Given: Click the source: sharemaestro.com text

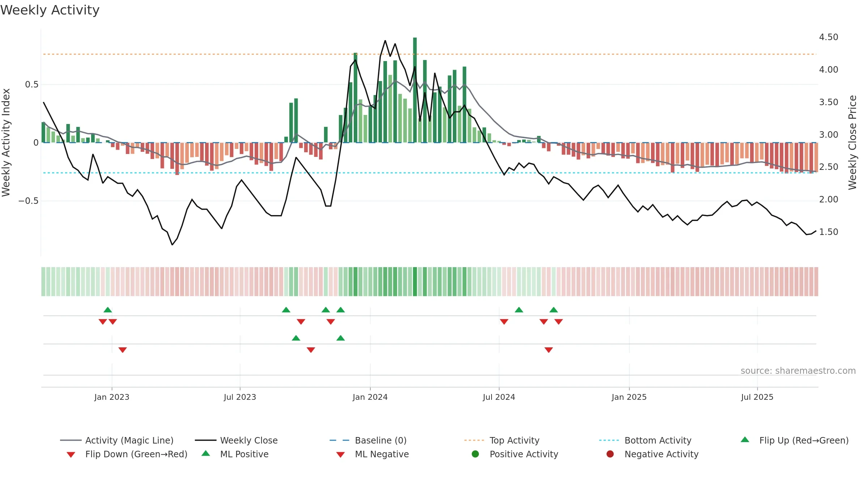Looking at the screenshot, I should [798, 371].
